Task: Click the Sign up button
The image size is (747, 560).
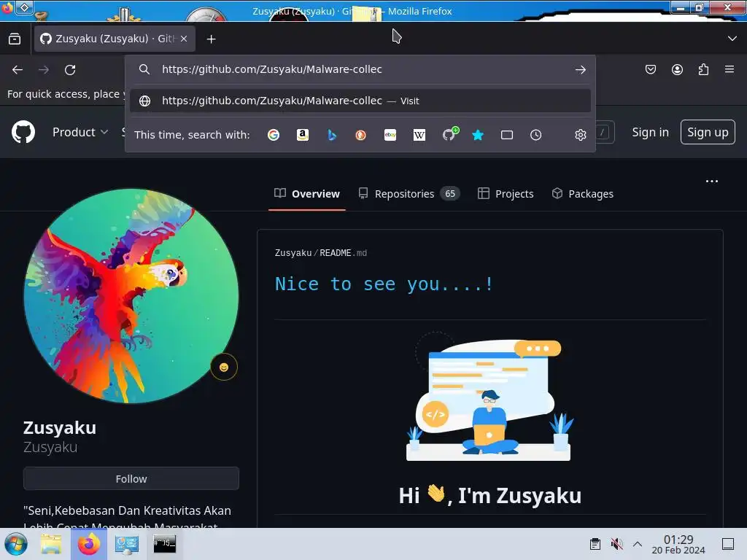Action: click(x=708, y=132)
